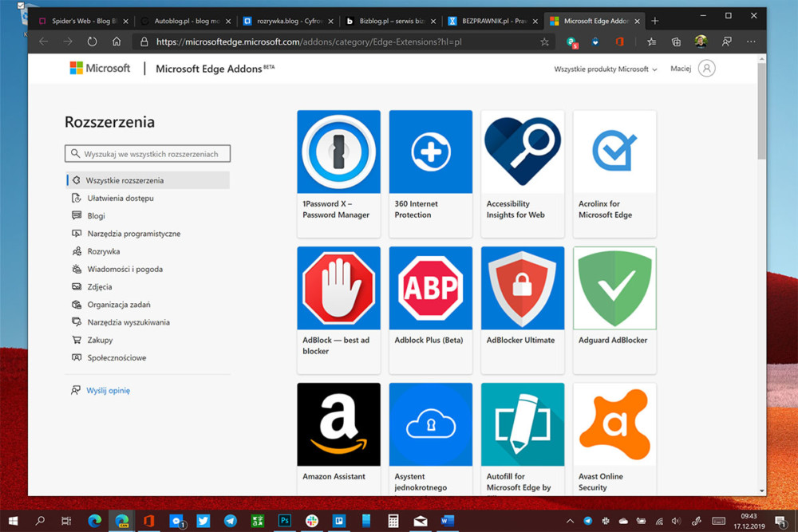Open Windows Start menu
Image resolution: width=798 pixels, height=532 pixels.
tap(14, 521)
